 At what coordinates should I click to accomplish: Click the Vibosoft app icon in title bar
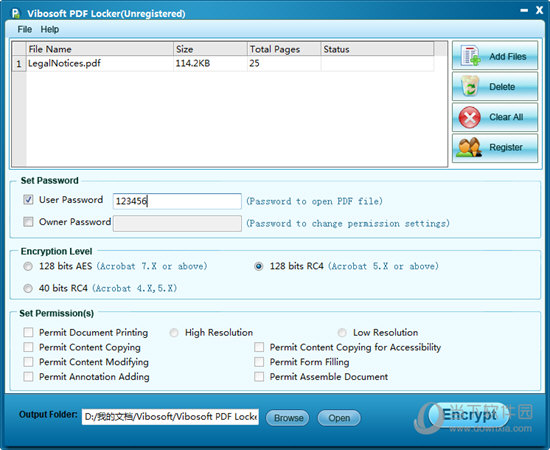[x=16, y=13]
